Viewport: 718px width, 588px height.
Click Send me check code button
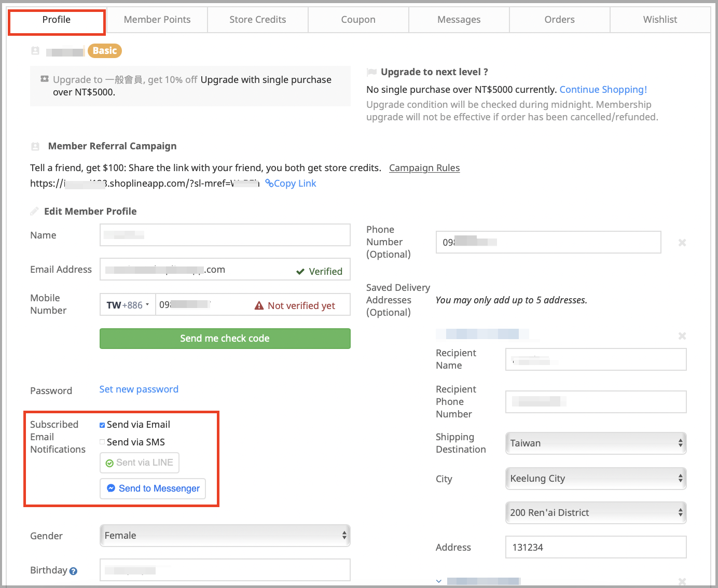tap(225, 339)
